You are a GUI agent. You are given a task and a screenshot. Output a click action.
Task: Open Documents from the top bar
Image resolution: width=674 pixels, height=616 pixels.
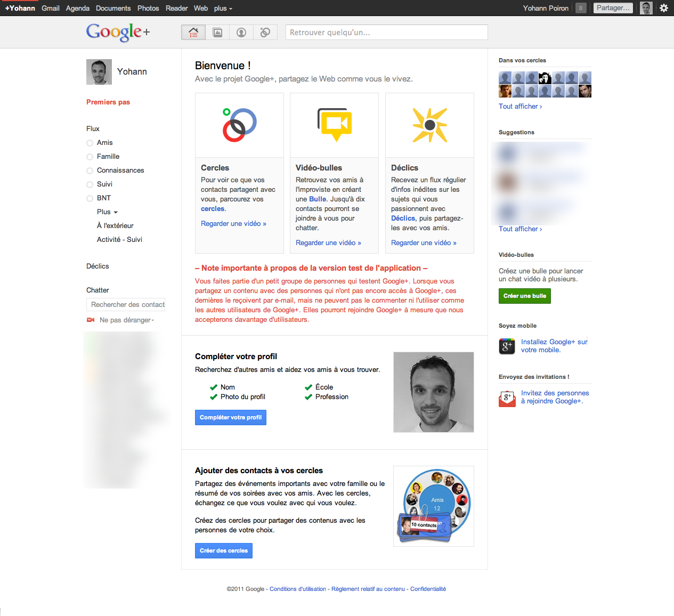pyautogui.click(x=113, y=8)
